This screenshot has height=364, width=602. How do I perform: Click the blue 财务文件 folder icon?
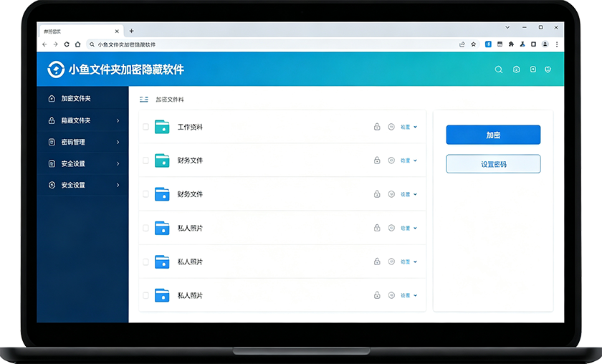(x=162, y=194)
